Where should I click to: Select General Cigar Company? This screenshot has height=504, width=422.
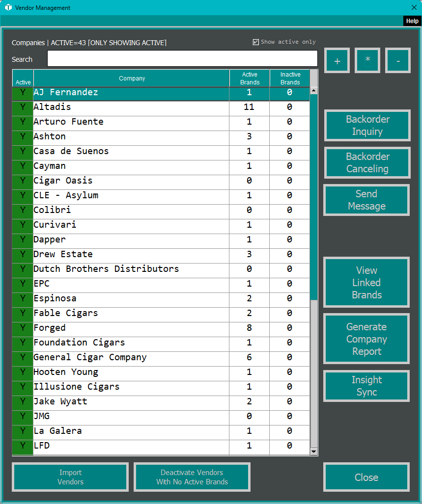pos(161,359)
